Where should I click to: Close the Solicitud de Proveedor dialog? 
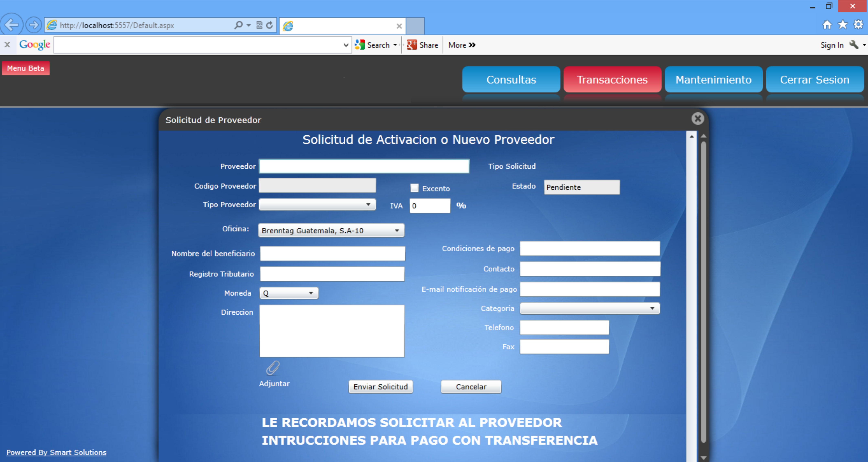[697, 119]
